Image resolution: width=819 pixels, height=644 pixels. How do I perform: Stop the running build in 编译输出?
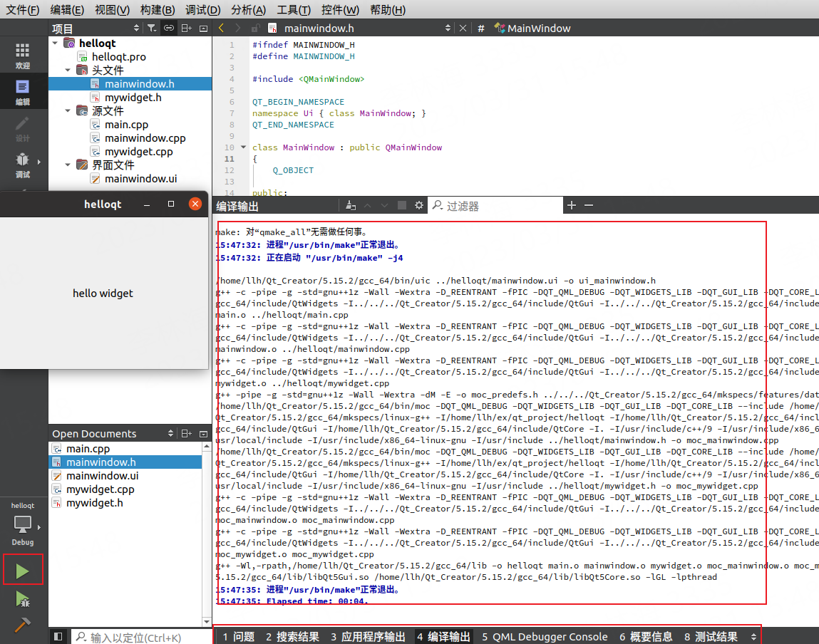pyautogui.click(x=402, y=206)
